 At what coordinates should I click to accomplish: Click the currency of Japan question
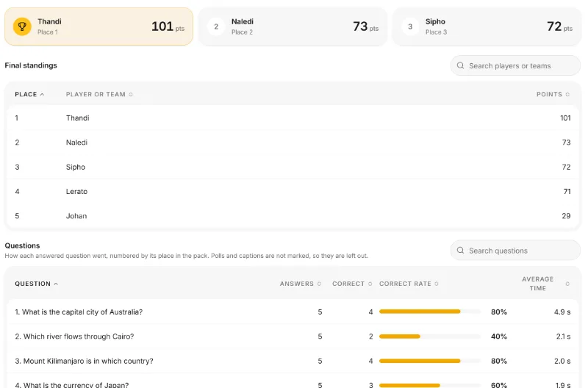tap(71, 385)
